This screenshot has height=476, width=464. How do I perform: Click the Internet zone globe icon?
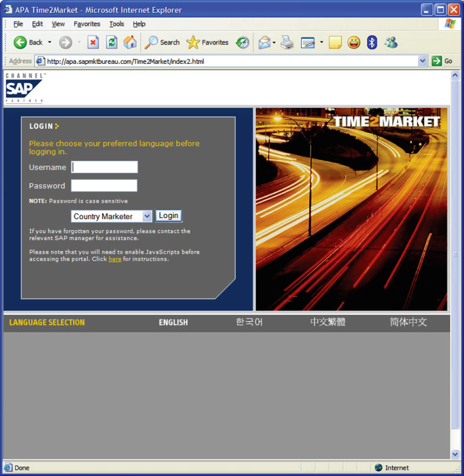coord(378,467)
